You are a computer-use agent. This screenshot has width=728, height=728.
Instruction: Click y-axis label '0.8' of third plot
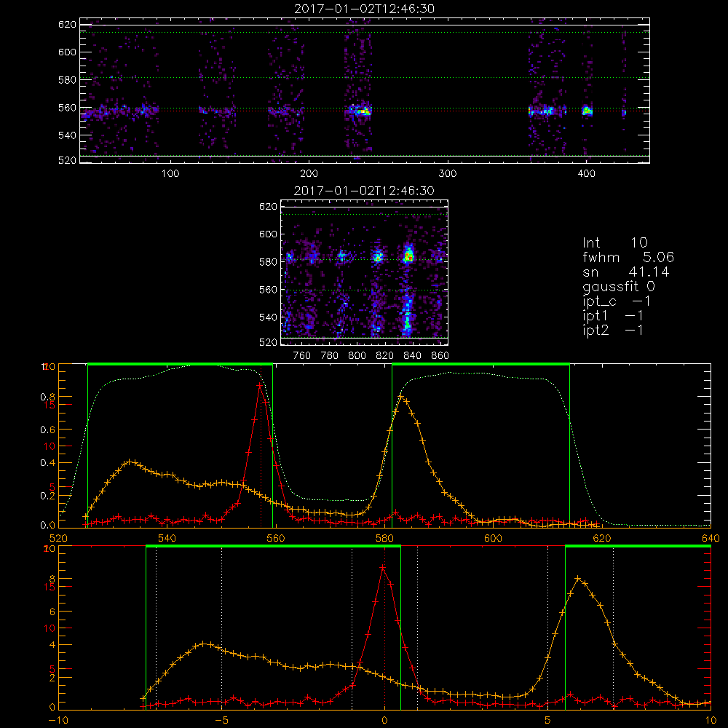[48, 397]
